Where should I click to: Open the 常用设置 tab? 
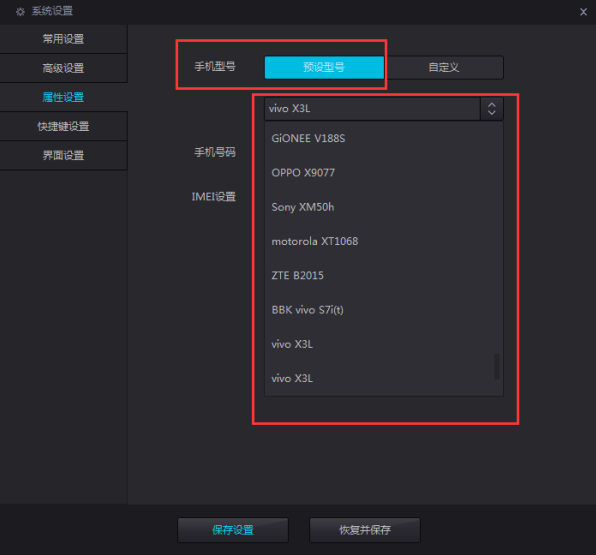63,39
